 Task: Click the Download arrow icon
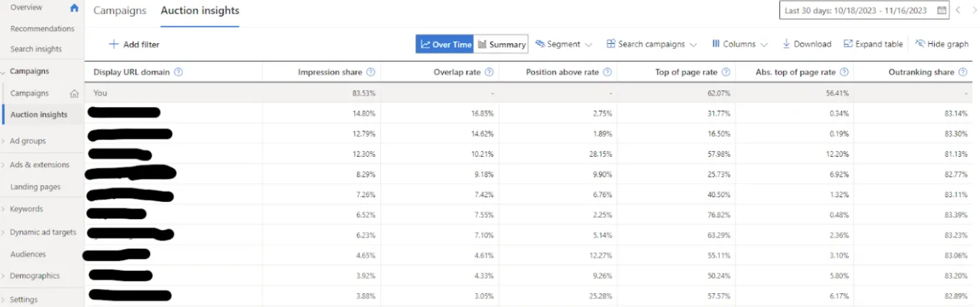point(787,44)
